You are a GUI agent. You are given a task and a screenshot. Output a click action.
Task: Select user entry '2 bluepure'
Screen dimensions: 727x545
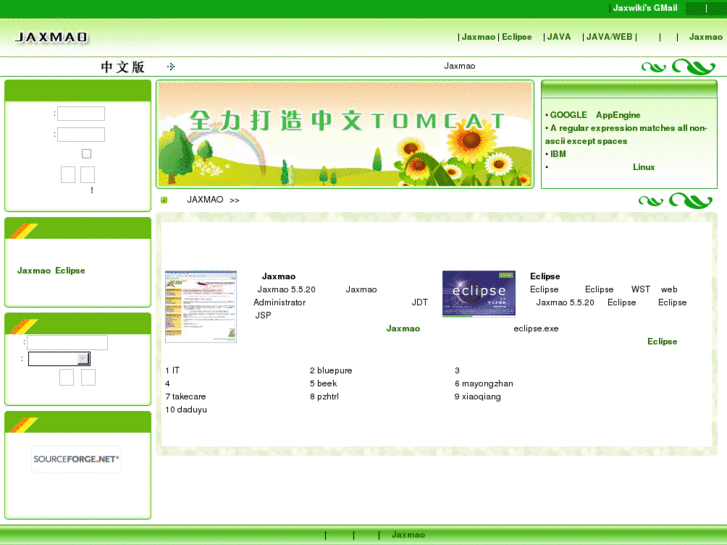pyautogui.click(x=331, y=371)
